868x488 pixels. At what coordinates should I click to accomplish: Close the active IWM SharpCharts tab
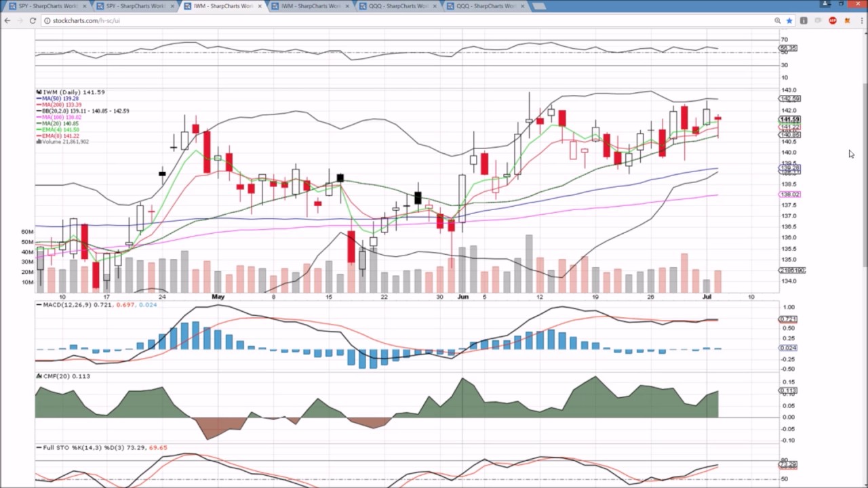260,6
